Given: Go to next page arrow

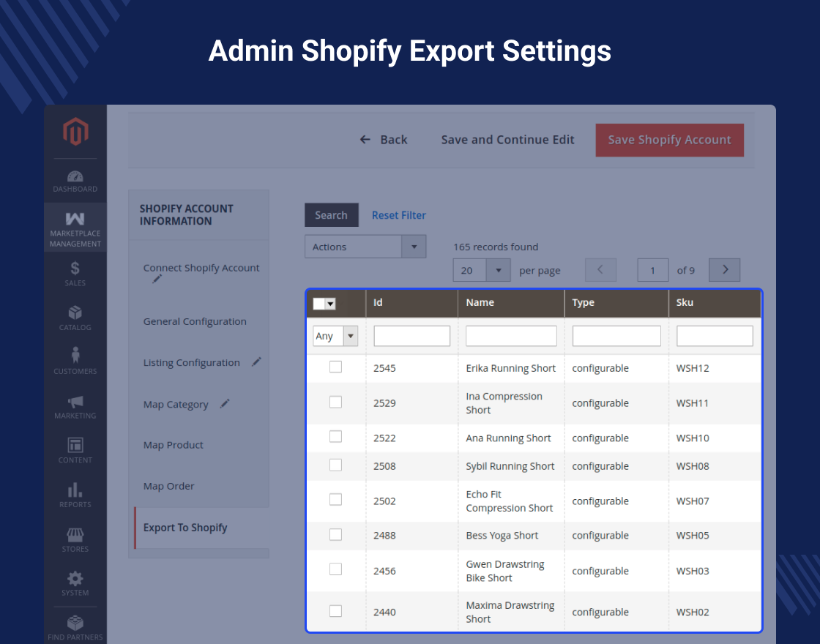Looking at the screenshot, I should coord(724,270).
